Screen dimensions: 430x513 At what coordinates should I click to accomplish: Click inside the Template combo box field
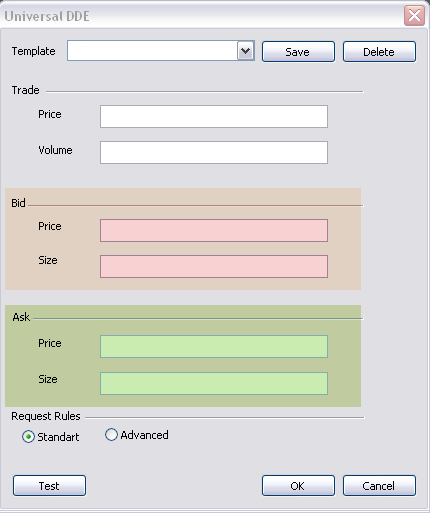[x=152, y=51]
